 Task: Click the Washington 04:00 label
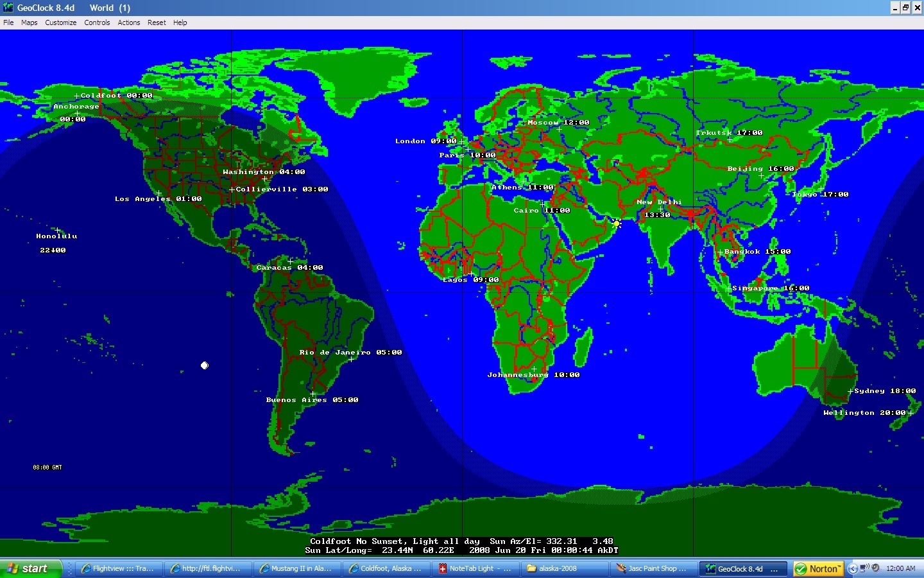tap(264, 172)
